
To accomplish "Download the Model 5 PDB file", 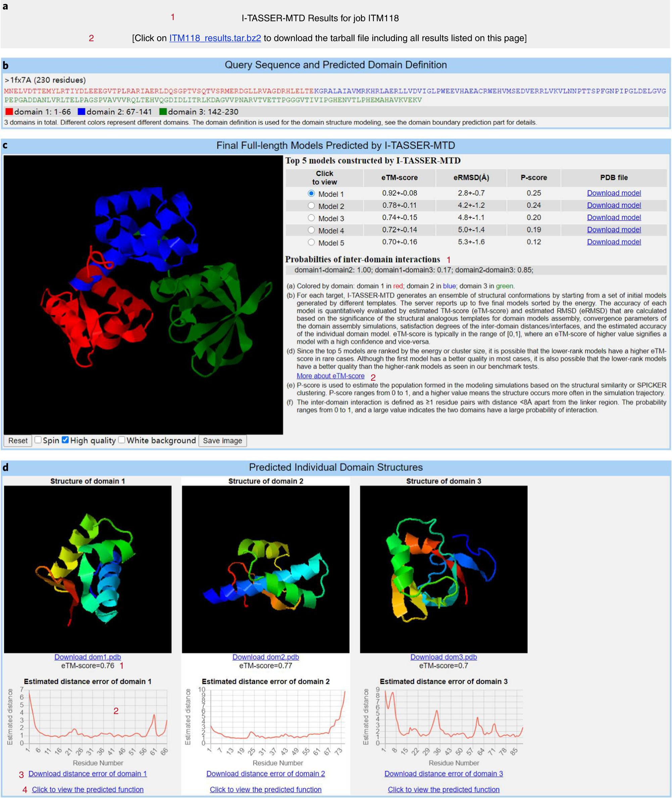I will [x=614, y=242].
